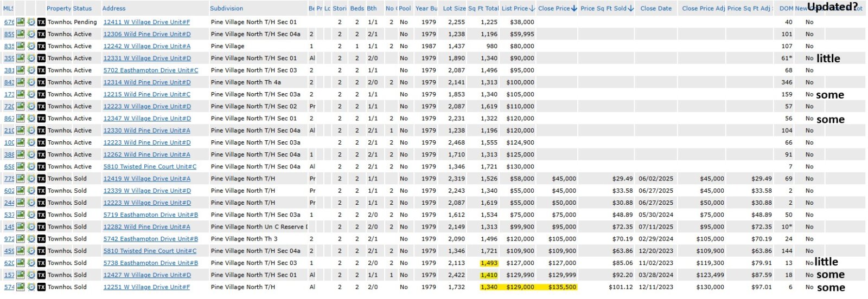The height and width of the screenshot is (299, 868).
Task: Click List Price column sort arrow
Action: pos(532,9)
